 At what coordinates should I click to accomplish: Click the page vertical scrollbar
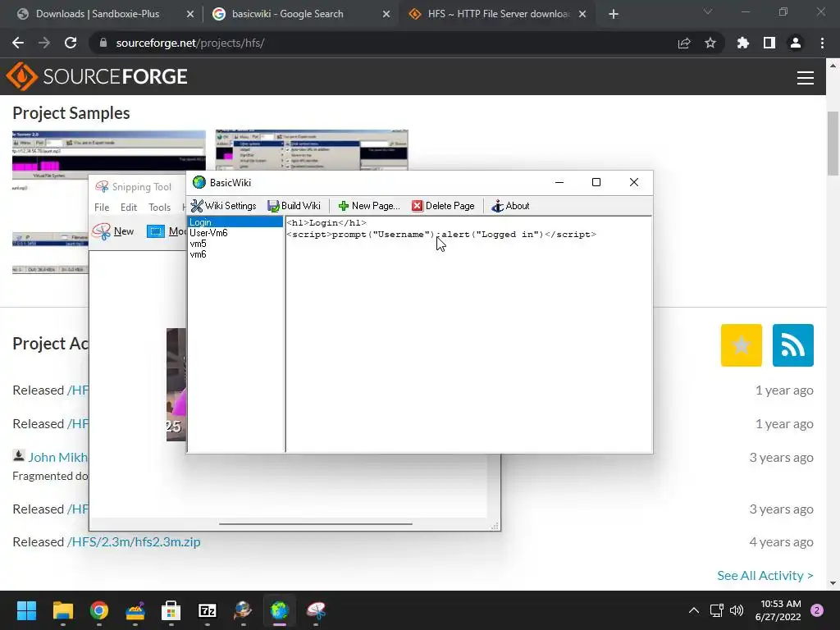click(x=833, y=144)
